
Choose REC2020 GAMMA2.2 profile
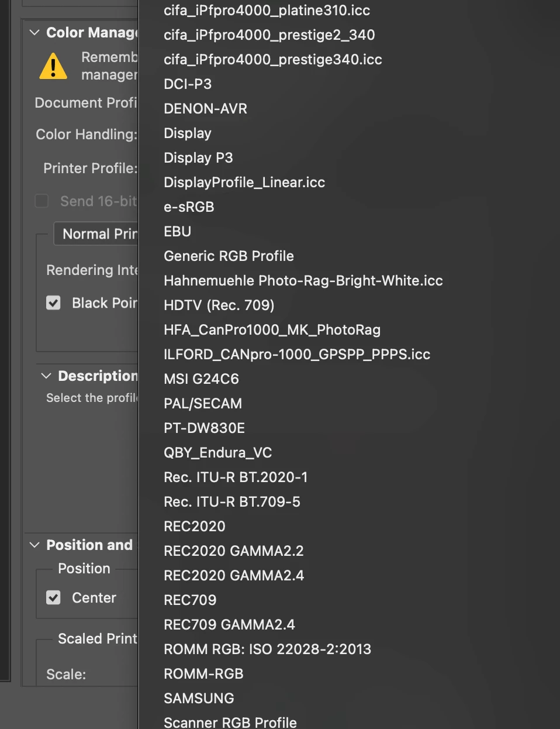[x=233, y=551]
